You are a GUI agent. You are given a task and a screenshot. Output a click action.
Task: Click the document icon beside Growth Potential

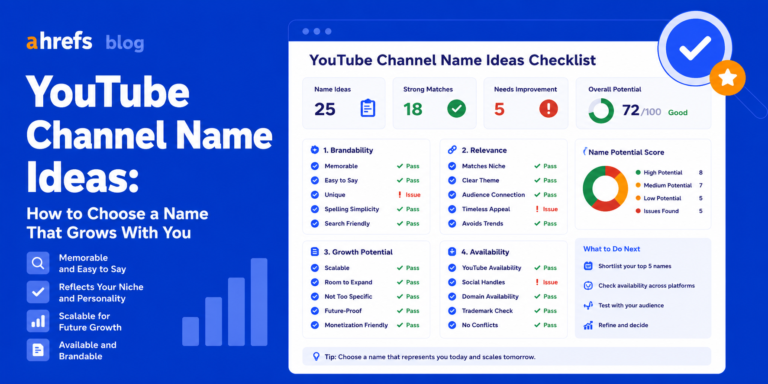coord(314,252)
